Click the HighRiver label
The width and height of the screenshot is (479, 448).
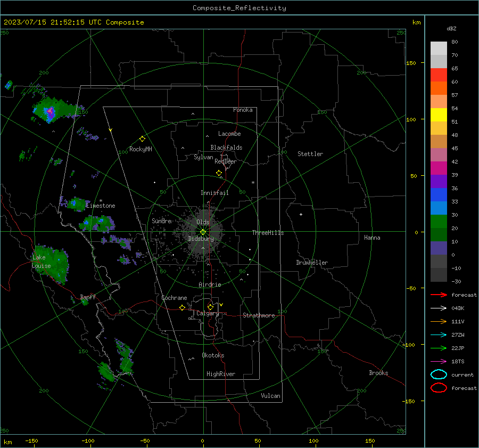tap(221, 374)
